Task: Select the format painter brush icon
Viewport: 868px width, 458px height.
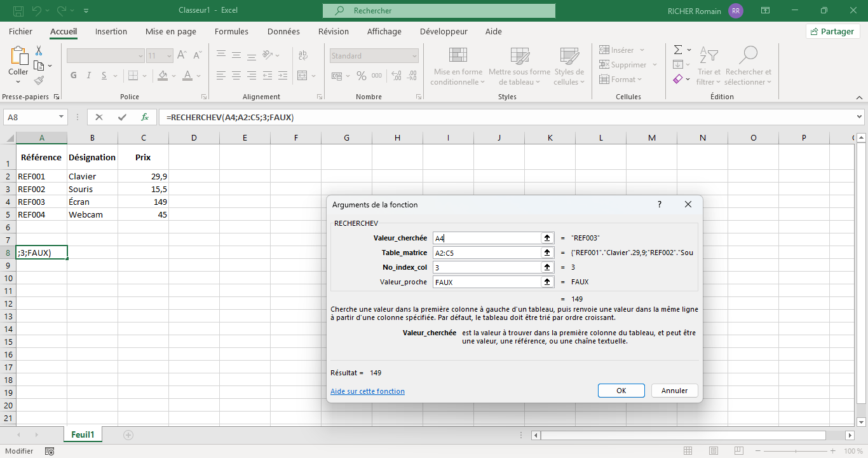Action: (x=39, y=81)
